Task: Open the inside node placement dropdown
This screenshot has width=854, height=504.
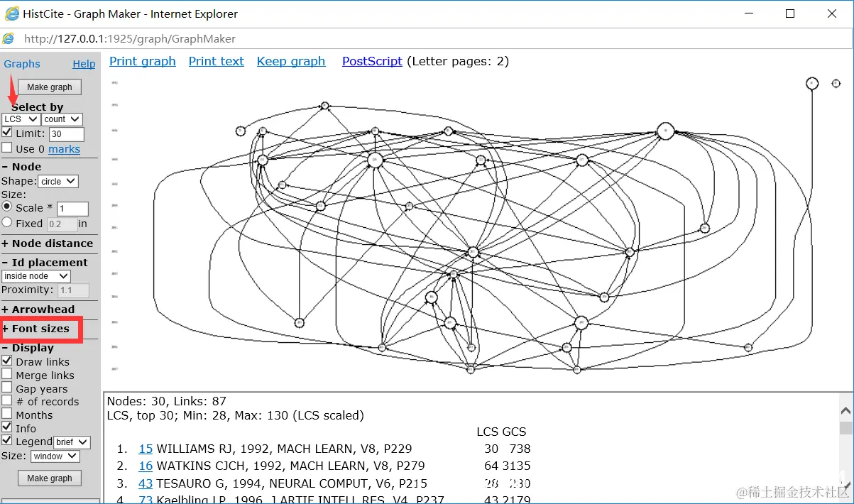Action: click(36, 276)
